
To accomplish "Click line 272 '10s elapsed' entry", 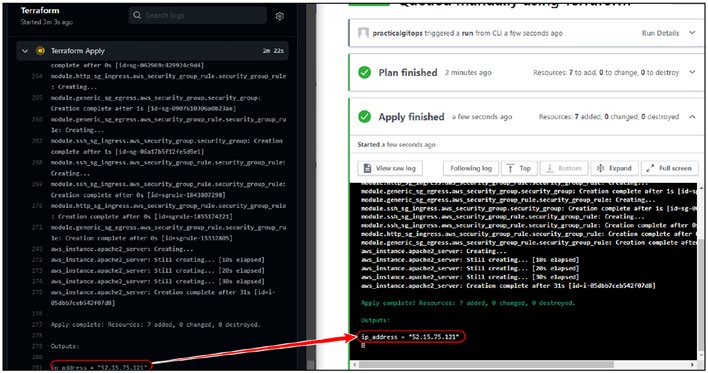I will pyautogui.click(x=158, y=260).
